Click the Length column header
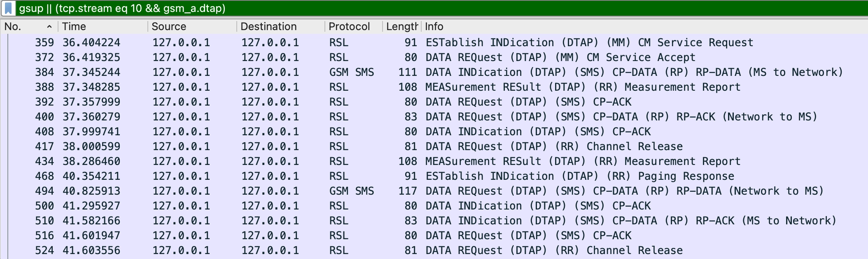 [401, 27]
